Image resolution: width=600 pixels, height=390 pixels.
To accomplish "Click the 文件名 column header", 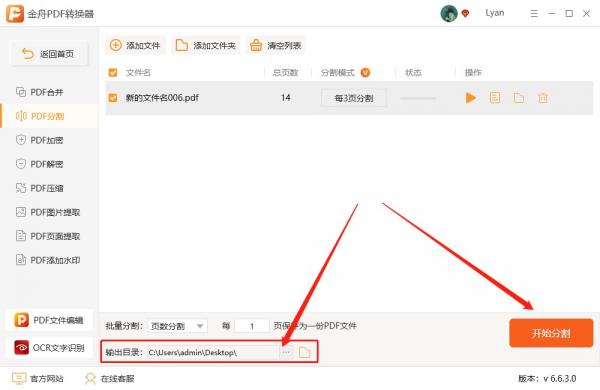I will 138,72.
